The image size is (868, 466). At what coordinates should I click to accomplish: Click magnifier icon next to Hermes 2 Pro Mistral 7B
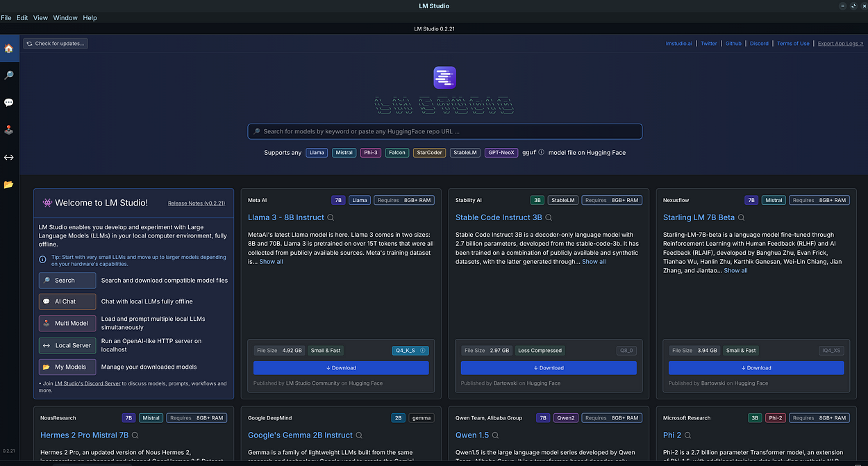point(135,435)
